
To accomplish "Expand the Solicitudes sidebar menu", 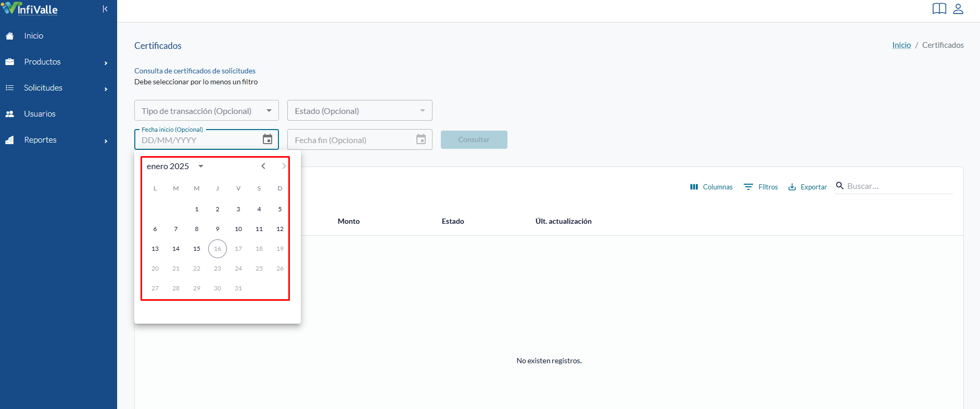I will click(x=58, y=88).
